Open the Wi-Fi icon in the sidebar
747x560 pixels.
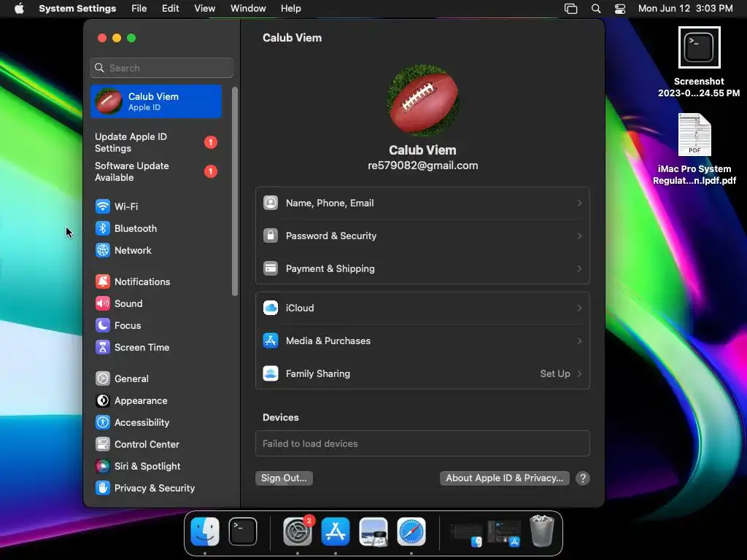[x=102, y=206]
